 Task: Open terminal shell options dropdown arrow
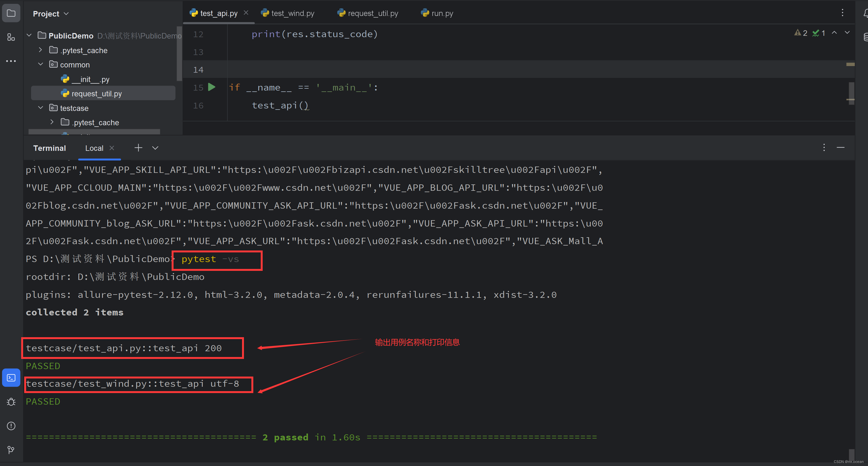155,148
